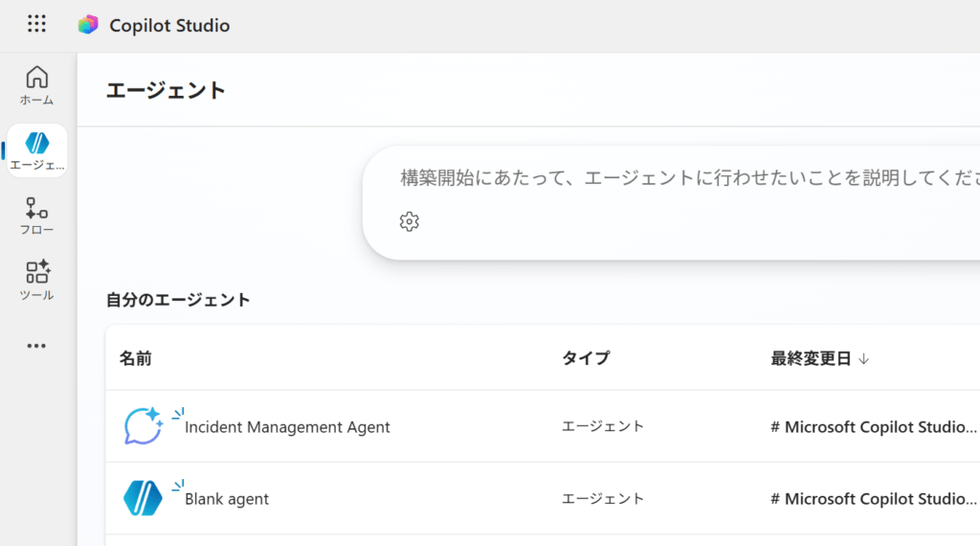Screen dimensions: 980x546
Task: Open settings gear in prompt box
Action: coord(410,222)
